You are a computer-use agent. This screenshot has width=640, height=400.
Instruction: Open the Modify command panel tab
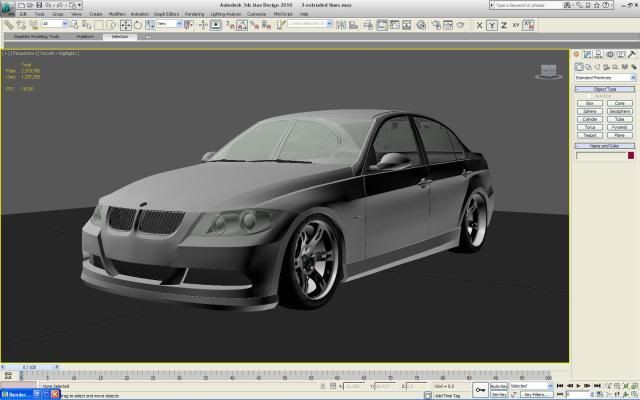[587, 54]
